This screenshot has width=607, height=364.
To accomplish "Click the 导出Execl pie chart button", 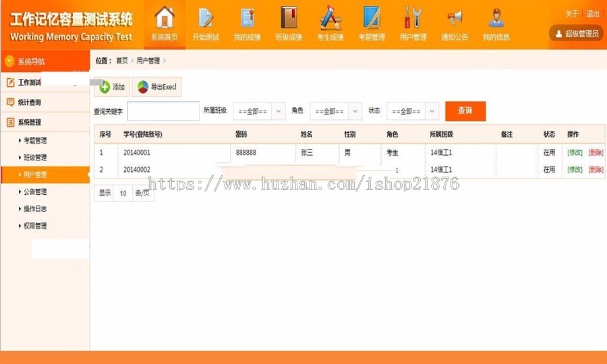I will [156, 87].
